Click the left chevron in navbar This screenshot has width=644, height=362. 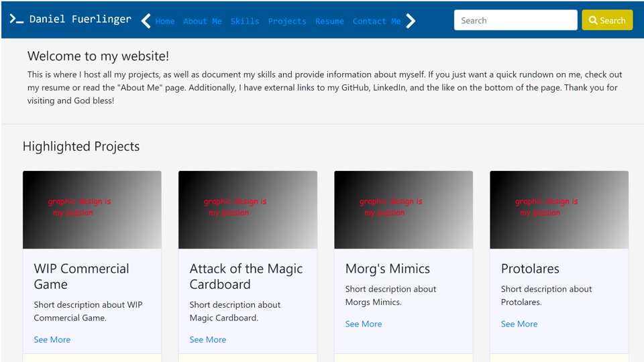pyautogui.click(x=146, y=21)
